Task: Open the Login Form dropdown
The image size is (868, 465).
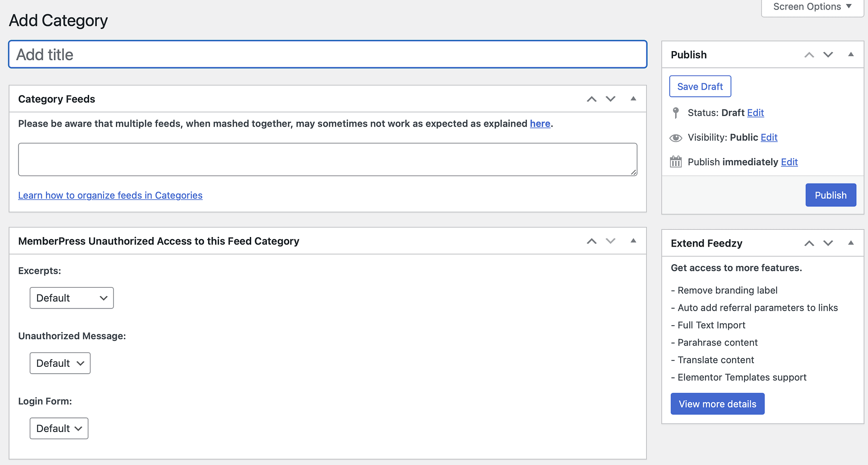Action: click(59, 428)
